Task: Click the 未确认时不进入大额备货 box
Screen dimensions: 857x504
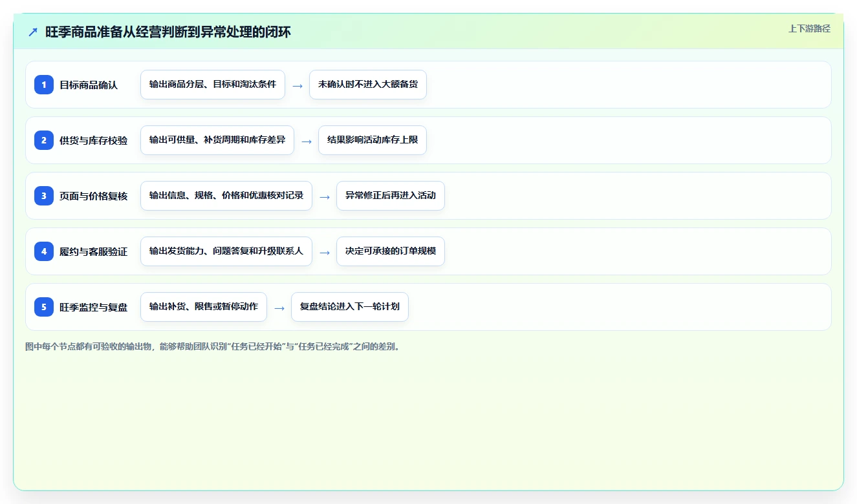Action: [368, 85]
